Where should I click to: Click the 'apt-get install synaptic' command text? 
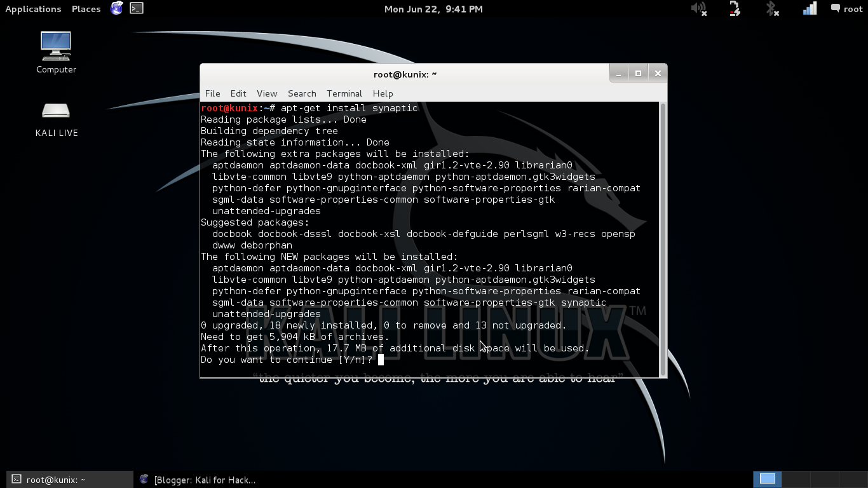[x=349, y=108]
